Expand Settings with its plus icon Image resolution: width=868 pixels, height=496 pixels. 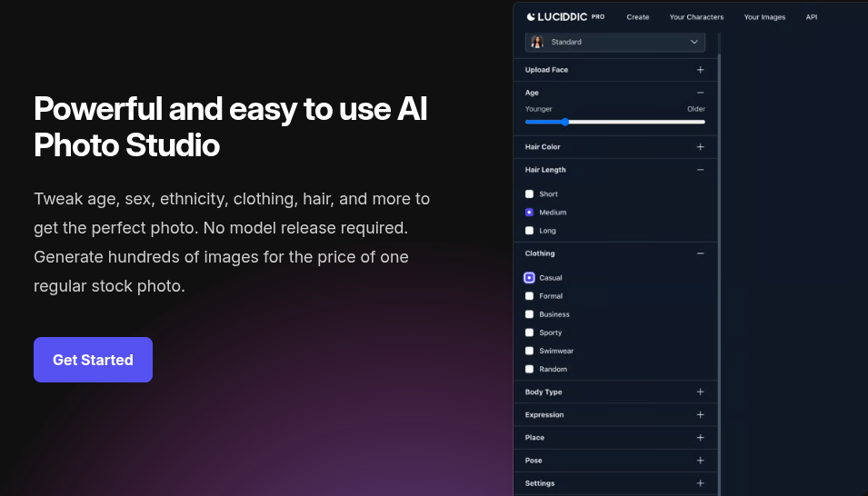pyautogui.click(x=700, y=482)
